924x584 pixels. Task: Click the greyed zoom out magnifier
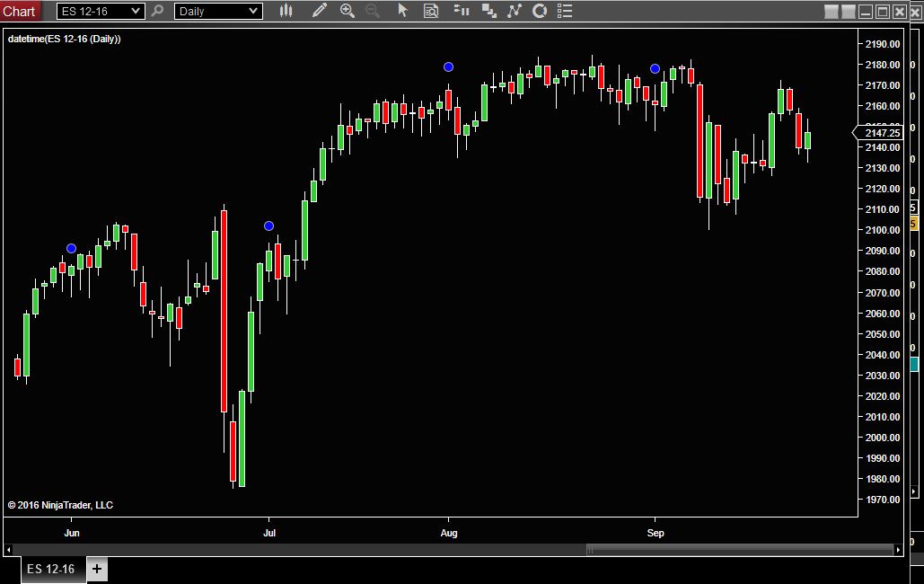click(373, 11)
